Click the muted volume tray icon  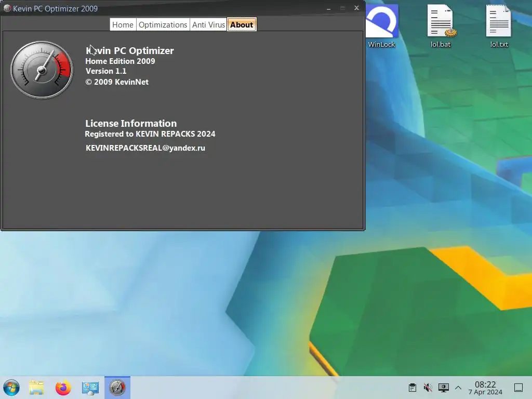(x=428, y=388)
